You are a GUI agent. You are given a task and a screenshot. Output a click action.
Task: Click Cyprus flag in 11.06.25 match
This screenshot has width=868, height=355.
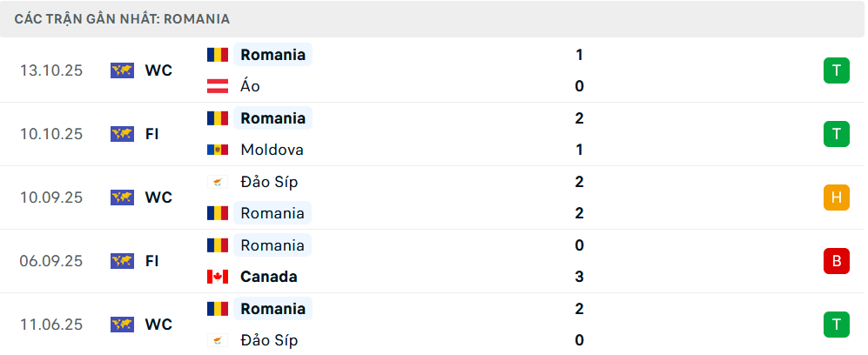(217, 340)
